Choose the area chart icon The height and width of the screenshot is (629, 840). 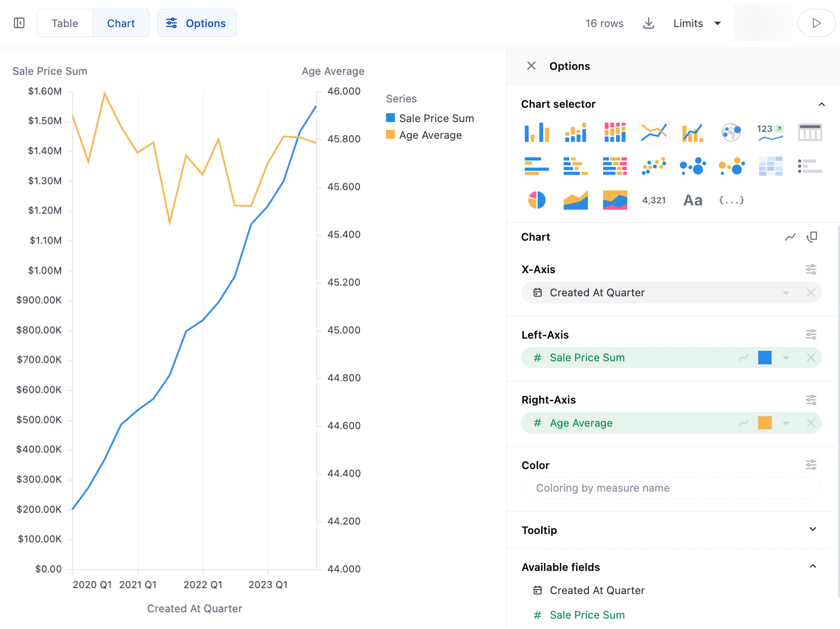[x=576, y=200]
